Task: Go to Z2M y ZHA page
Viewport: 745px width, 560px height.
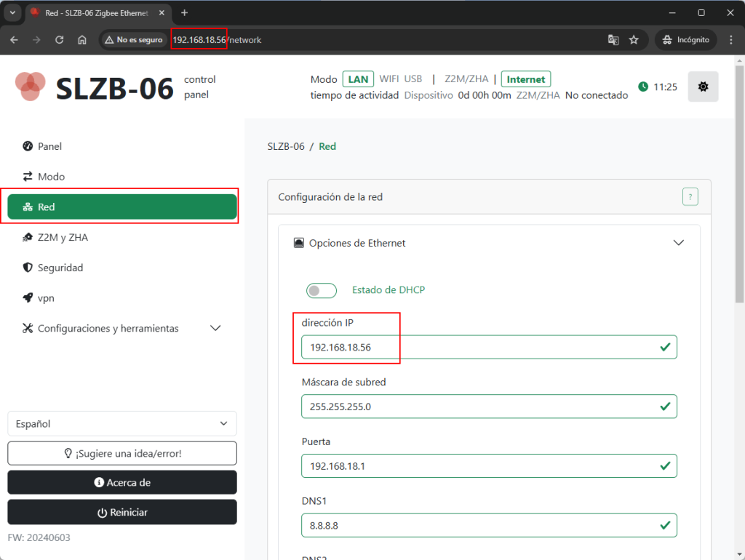Action: tap(63, 237)
